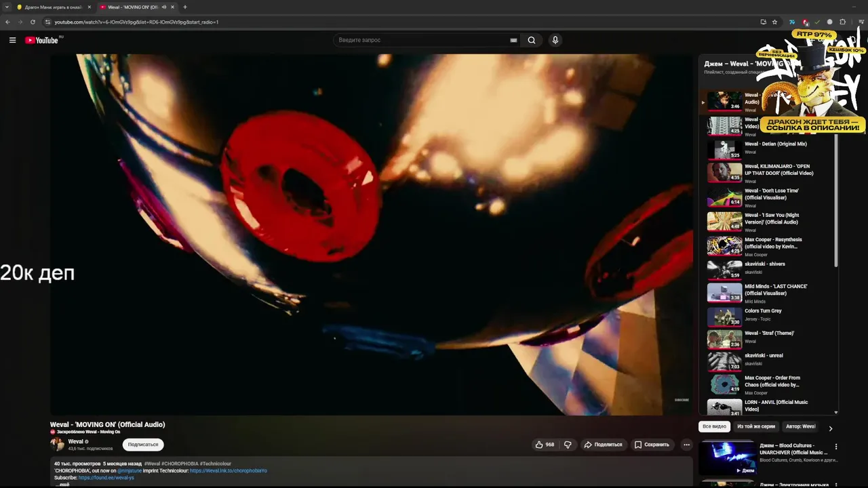The height and width of the screenshot is (488, 868).
Task: Click the install app icon in address bar
Action: (763, 22)
